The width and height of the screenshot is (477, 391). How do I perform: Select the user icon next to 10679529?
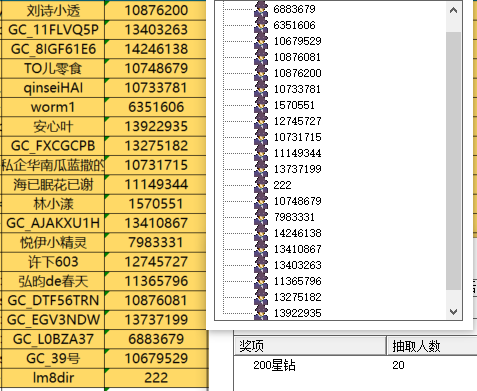pos(261,41)
